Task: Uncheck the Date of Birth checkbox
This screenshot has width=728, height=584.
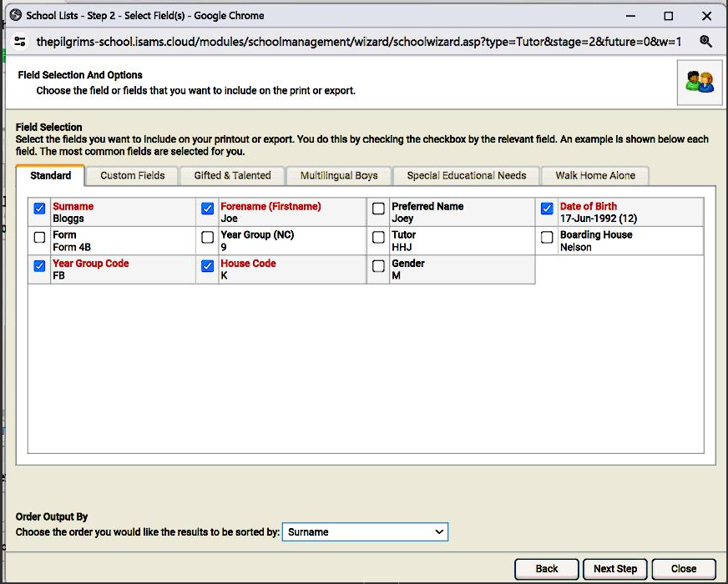Action: (x=547, y=209)
